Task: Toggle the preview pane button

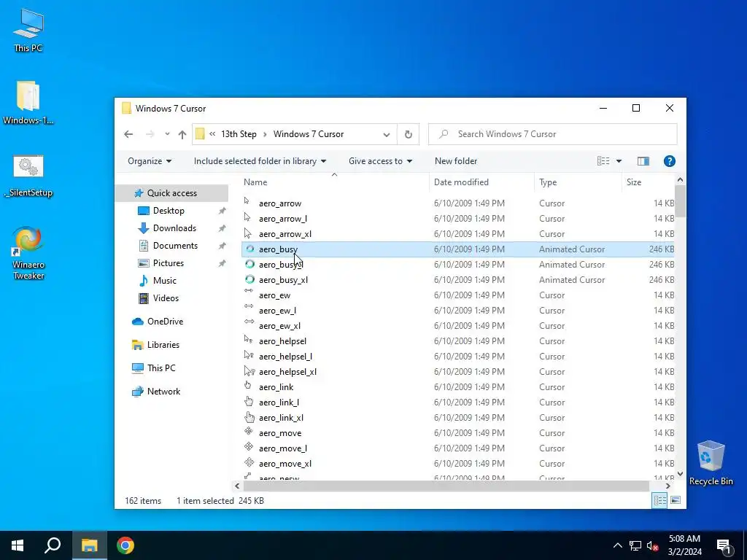Action: [643, 161]
